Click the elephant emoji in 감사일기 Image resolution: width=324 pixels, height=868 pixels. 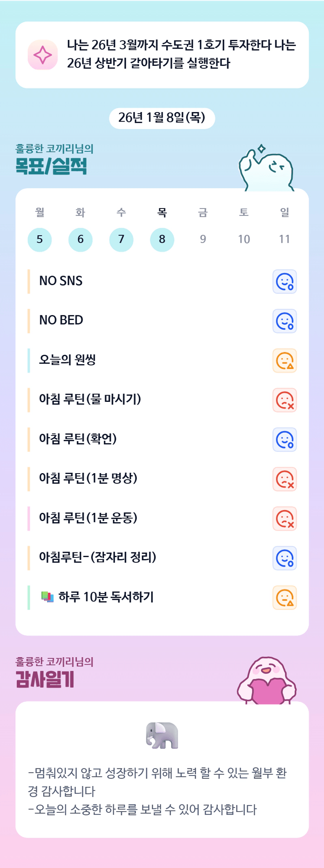[x=162, y=735]
